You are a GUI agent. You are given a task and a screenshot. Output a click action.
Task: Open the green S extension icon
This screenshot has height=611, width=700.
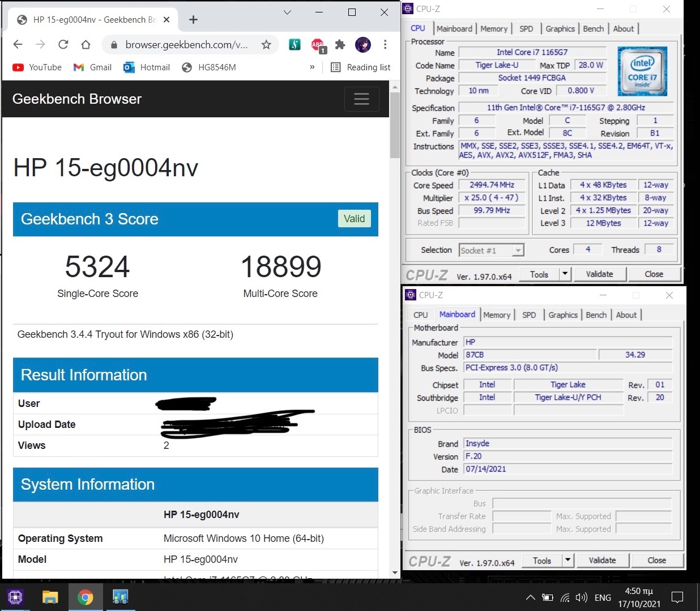(x=294, y=45)
